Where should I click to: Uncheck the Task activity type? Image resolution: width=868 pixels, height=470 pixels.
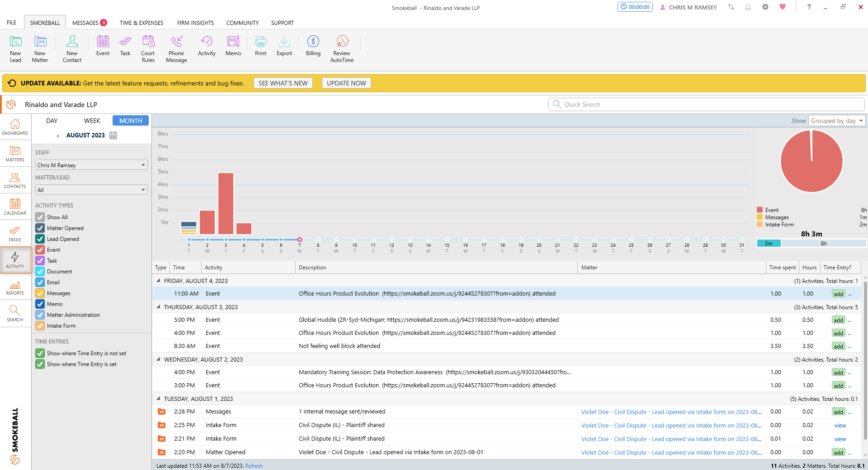click(x=40, y=261)
